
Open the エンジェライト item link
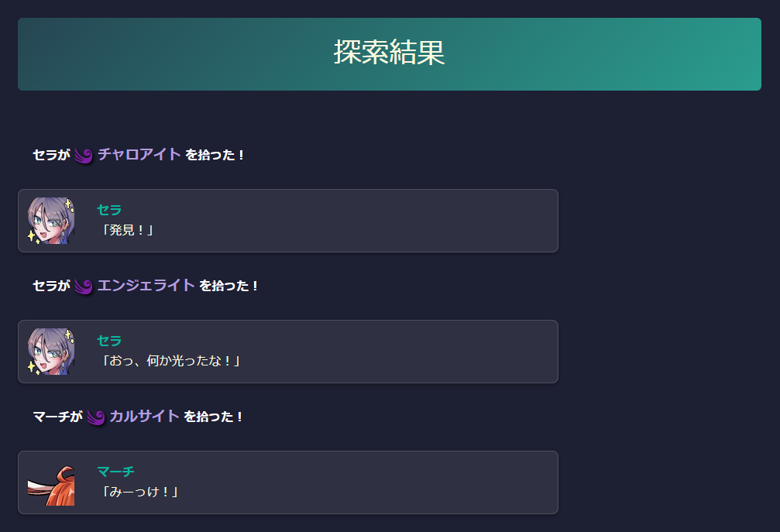pyautogui.click(x=146, y=286)
